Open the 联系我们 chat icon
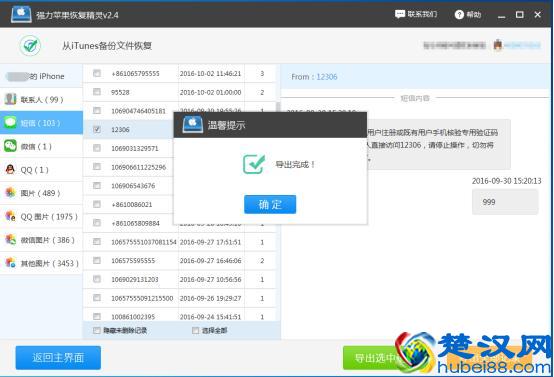 pyautogui.click(x=400, y=14)
